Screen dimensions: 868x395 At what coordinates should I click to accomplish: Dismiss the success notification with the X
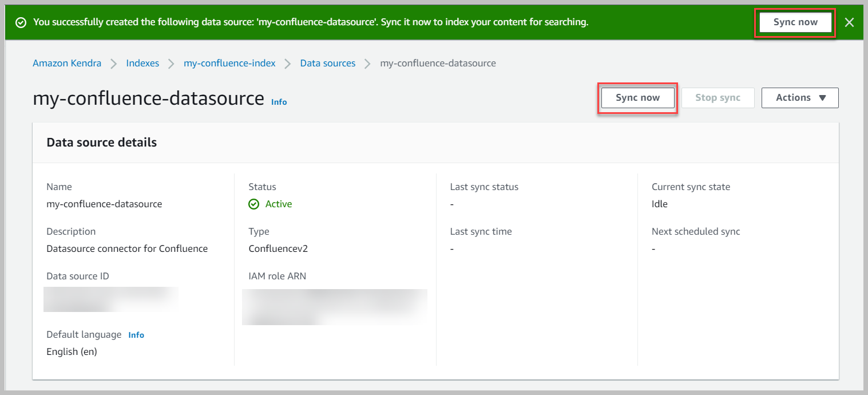(849, 22)
